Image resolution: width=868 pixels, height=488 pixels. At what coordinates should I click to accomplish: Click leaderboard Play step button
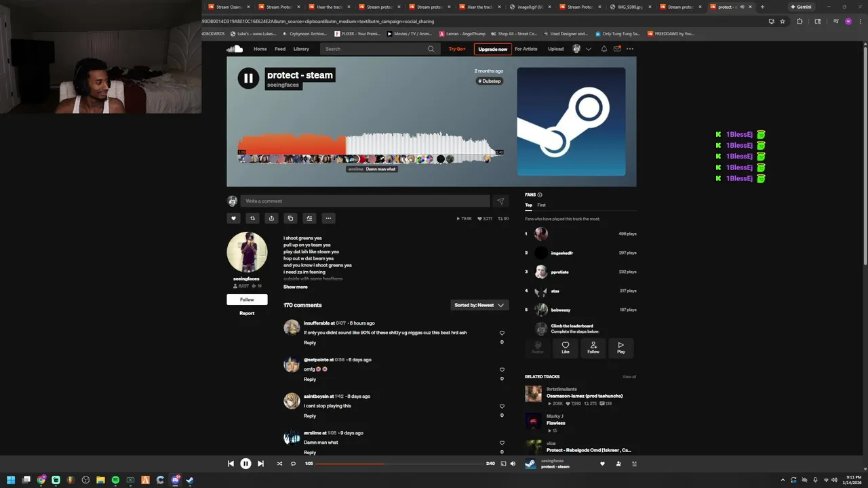click(620, 348)
